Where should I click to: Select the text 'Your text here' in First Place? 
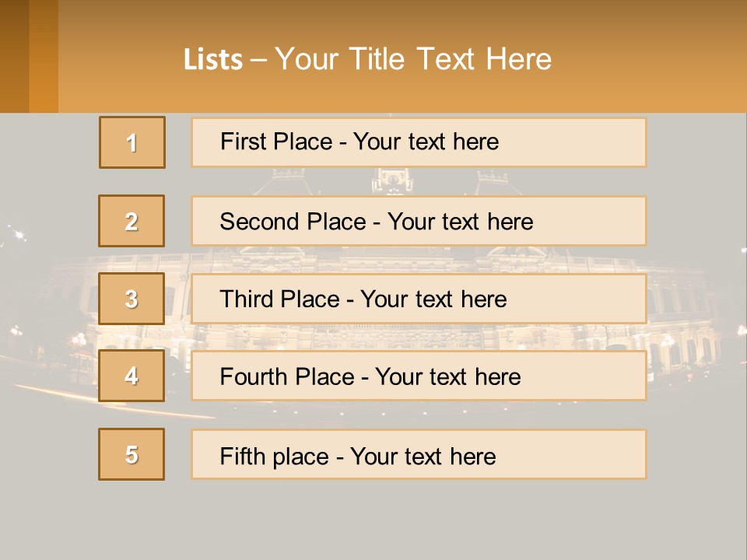coord(426,142)
